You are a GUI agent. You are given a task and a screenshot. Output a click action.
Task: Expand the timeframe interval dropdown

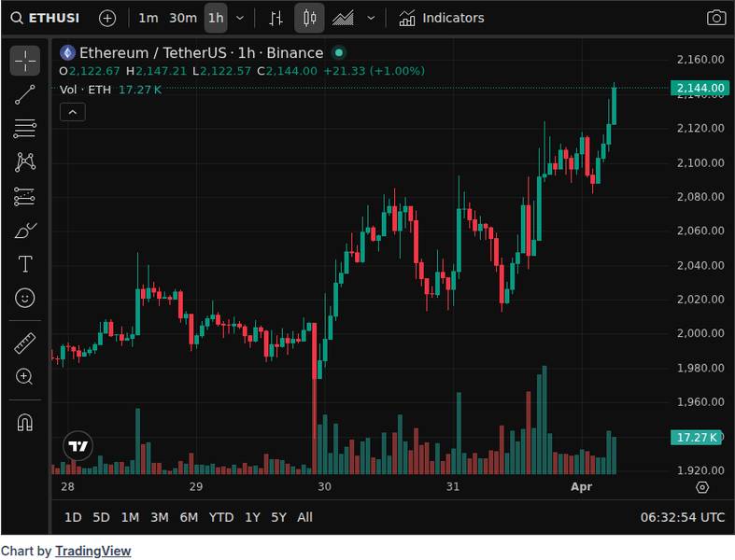[240, 19]
